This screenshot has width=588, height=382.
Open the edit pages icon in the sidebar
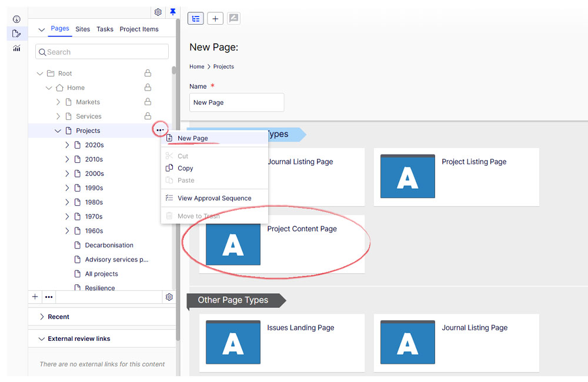(x=16, y=33)
